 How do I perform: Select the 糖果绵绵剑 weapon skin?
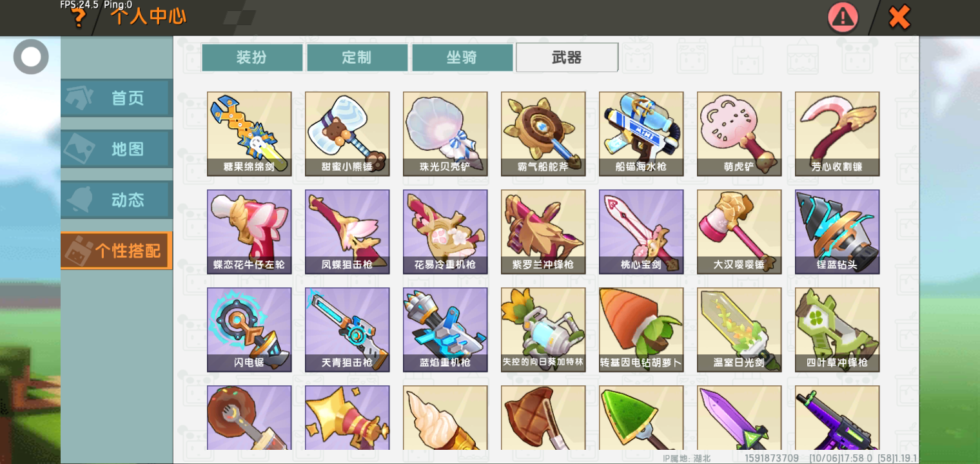[x=250, y=133]
